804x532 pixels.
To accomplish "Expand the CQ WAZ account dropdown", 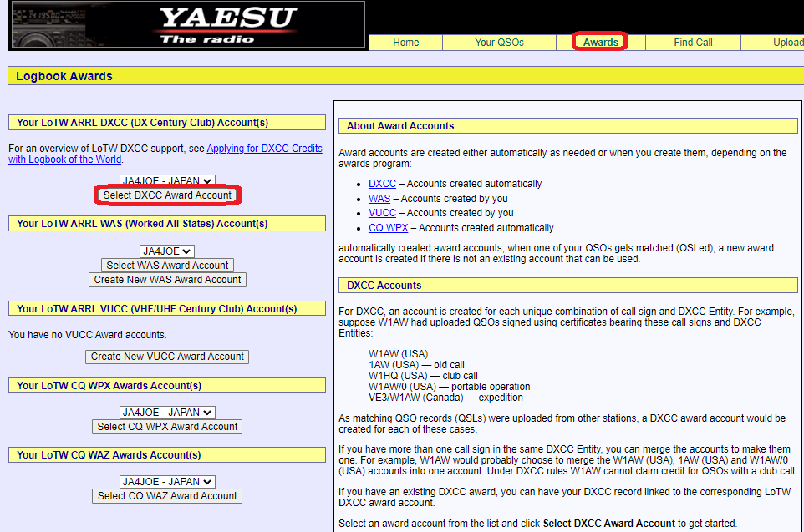I will [x=167, y=482].
